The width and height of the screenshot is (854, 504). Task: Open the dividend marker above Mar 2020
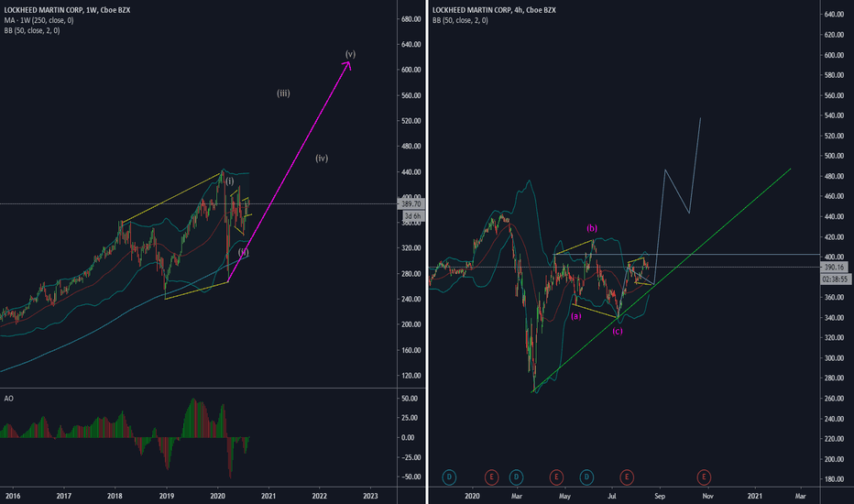pyautogui.click(x=516, y=477)
